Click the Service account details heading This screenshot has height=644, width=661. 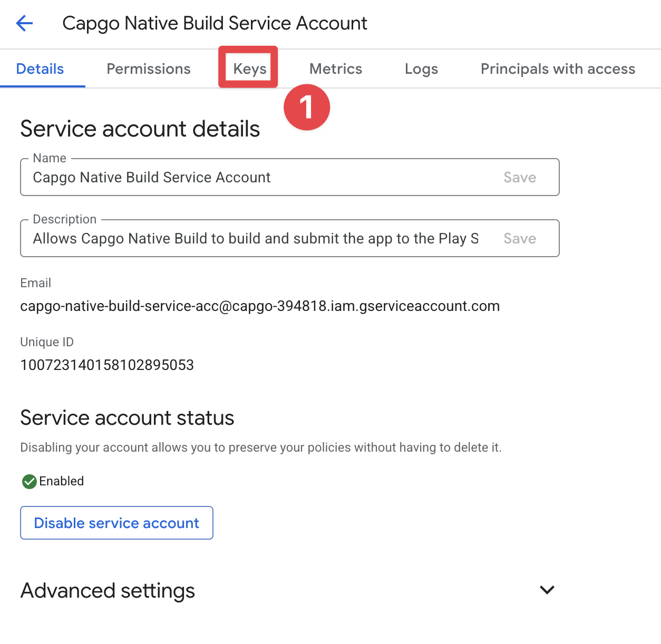point(140,129)
